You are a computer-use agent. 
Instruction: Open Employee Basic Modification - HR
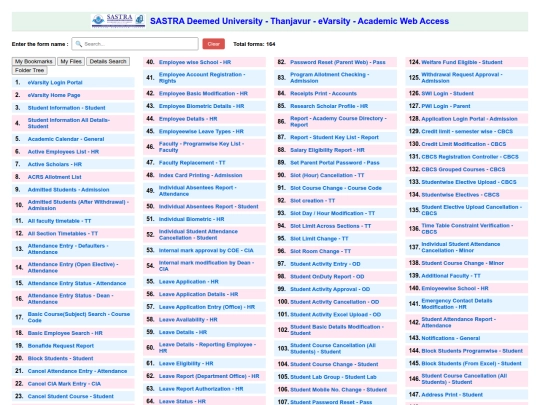(203, 94)
